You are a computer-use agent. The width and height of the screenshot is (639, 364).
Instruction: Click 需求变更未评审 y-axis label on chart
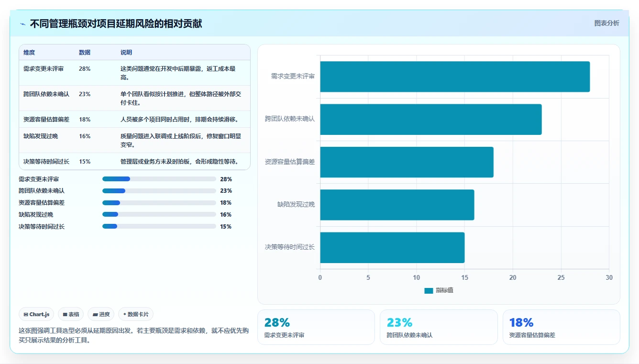click(x=293, y=76)
